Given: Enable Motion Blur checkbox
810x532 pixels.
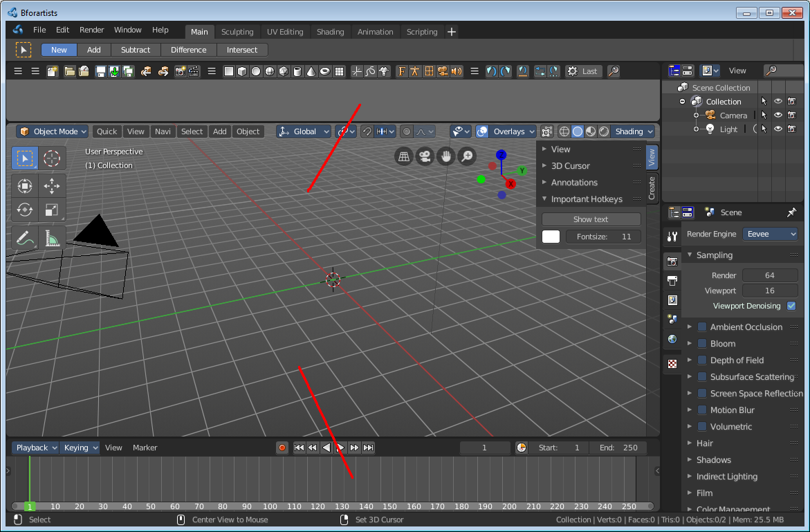Looking at the screenshot, I should point(702,410).
